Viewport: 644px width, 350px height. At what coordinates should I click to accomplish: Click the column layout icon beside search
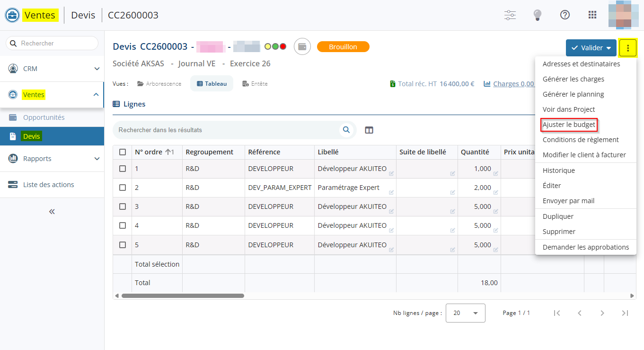(x=369, y=130)
